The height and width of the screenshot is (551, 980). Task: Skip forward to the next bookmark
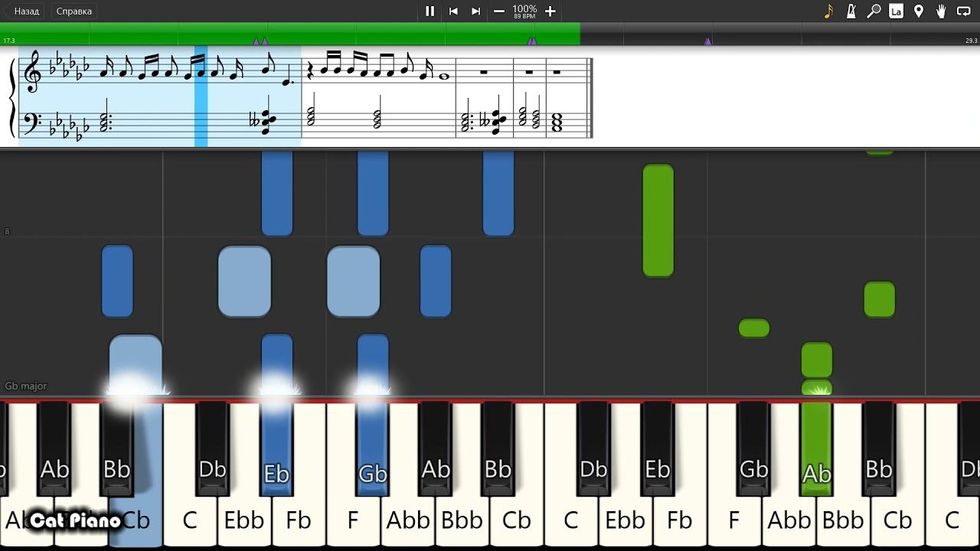click(x=475, y=11)
